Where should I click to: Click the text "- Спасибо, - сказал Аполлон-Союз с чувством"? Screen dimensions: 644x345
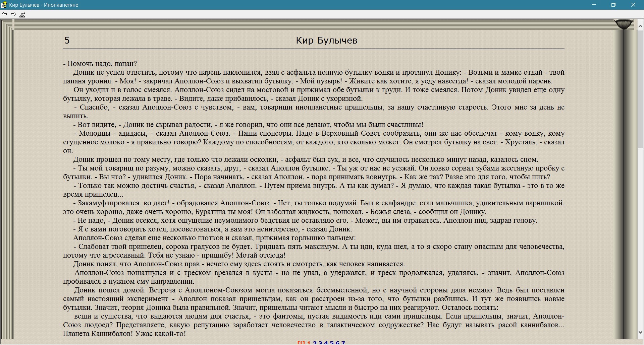click(x=153, y=107)
